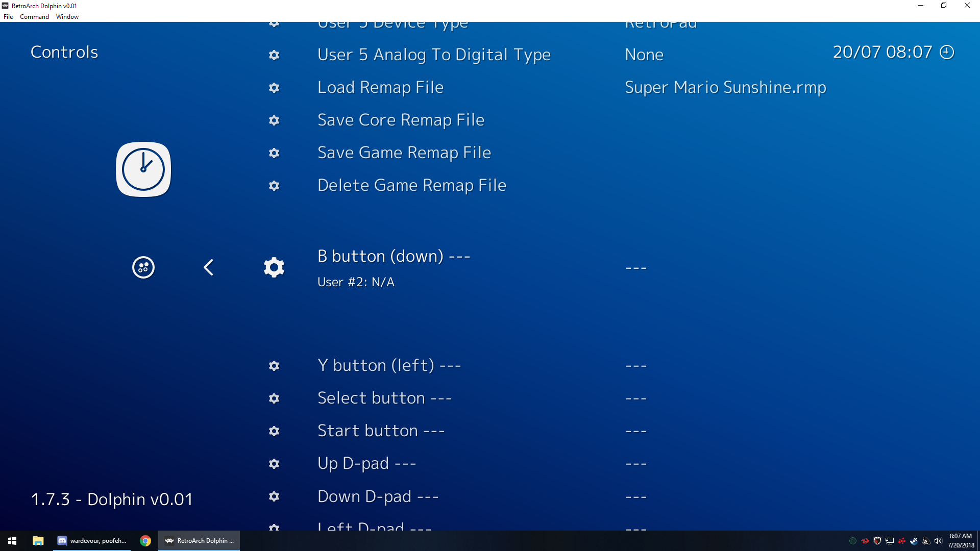
Task: Open the Window menu
Action: tap(67, 16)
